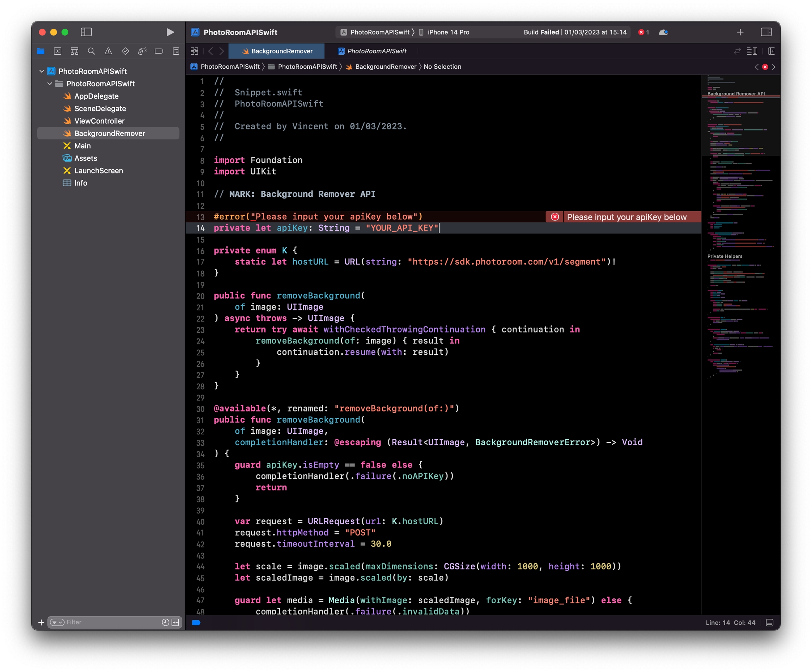This screenshot has width=812, height=672.
Task: Click the related items grid icon
Action: (x=195, y=51)
